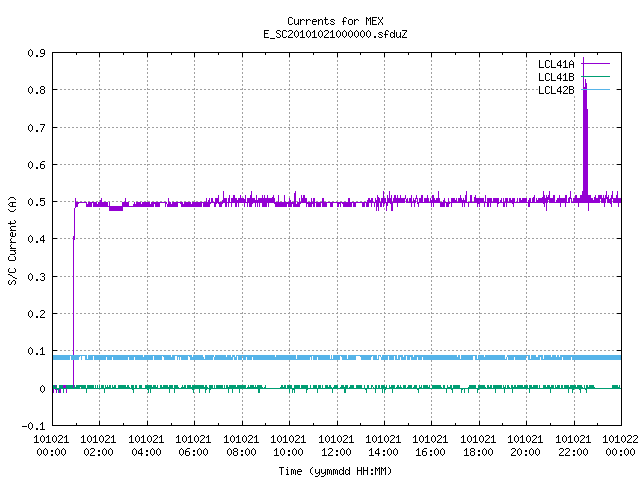Click the 101021 04:00 time tick label

coord(146,446)
